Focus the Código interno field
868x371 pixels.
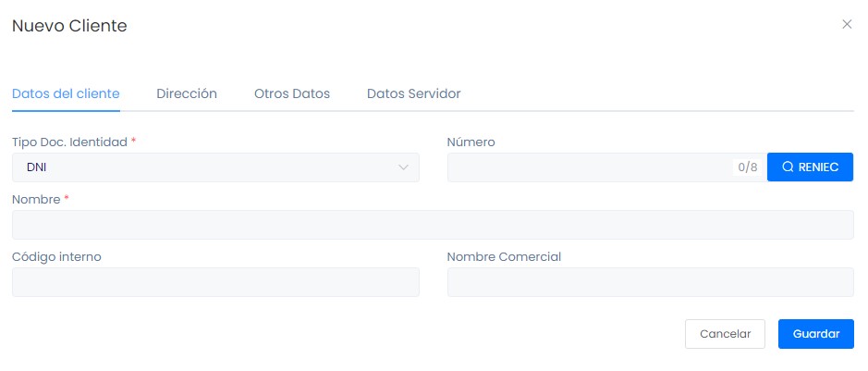pos(215,282)
